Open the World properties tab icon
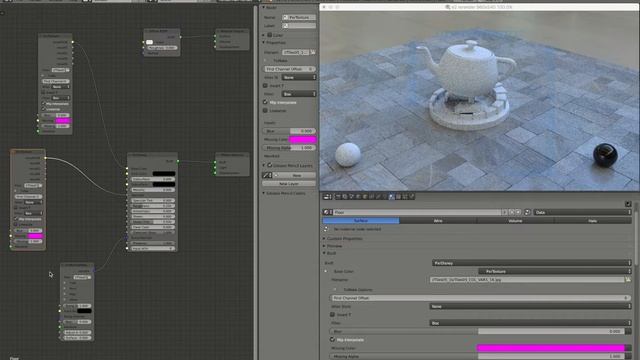This screenshot has height=360, width=640. coord(358,197)
